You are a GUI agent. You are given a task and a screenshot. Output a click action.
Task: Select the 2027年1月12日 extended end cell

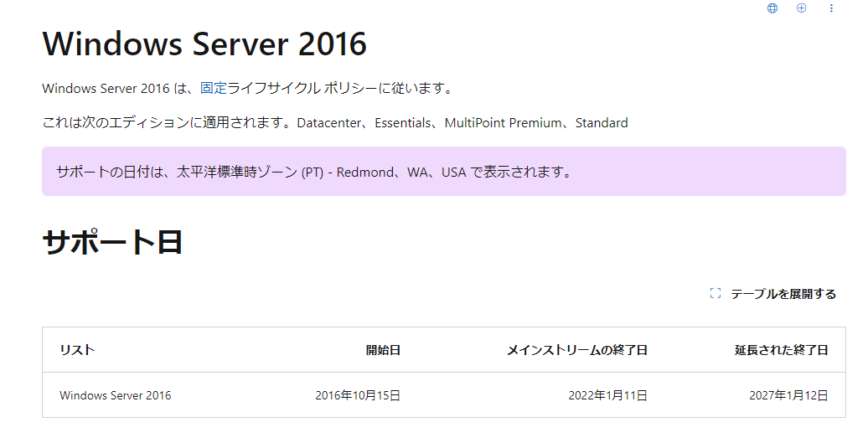[x=789, y=395]
